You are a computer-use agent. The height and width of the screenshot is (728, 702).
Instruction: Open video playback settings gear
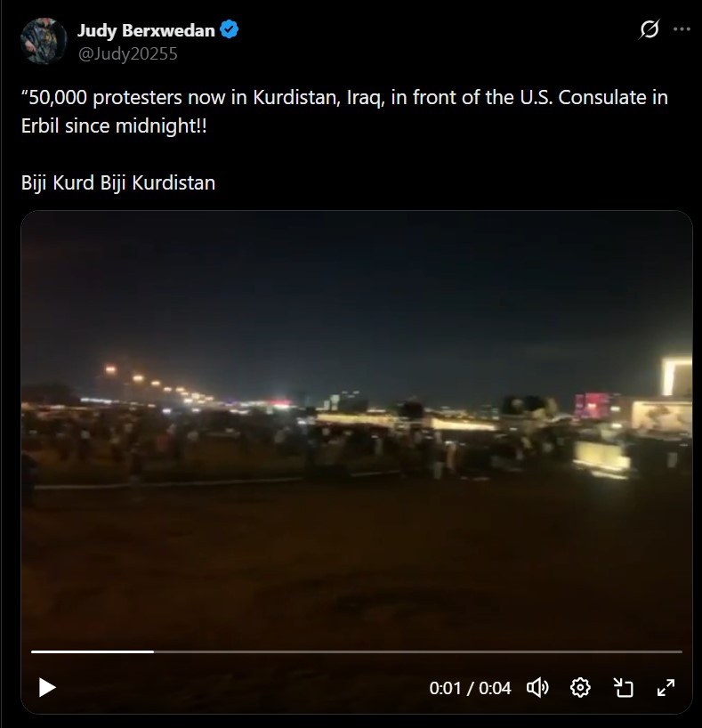(580, 687)
